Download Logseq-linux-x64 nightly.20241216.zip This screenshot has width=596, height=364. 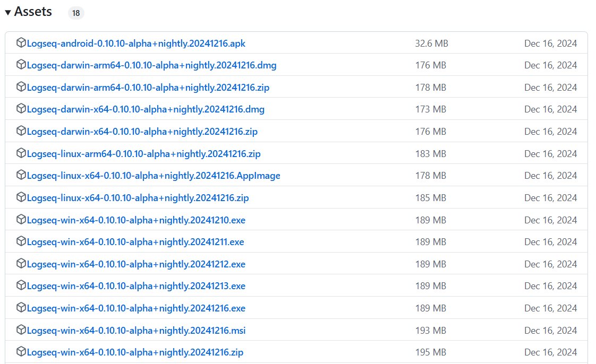(138, 198)
